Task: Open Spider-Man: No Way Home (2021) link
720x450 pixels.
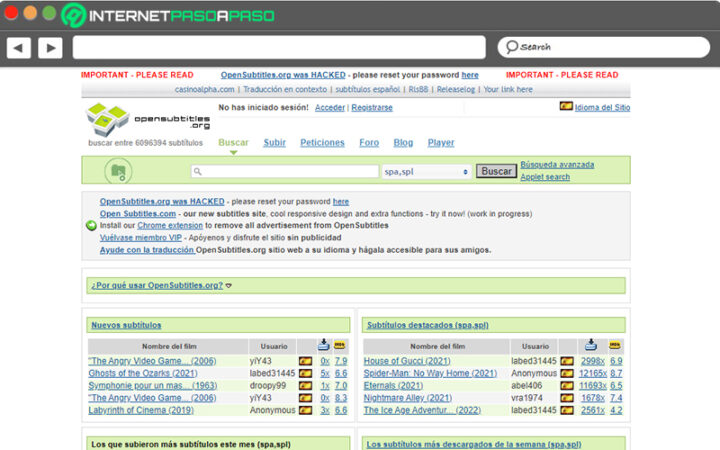Action: point(430,373)
